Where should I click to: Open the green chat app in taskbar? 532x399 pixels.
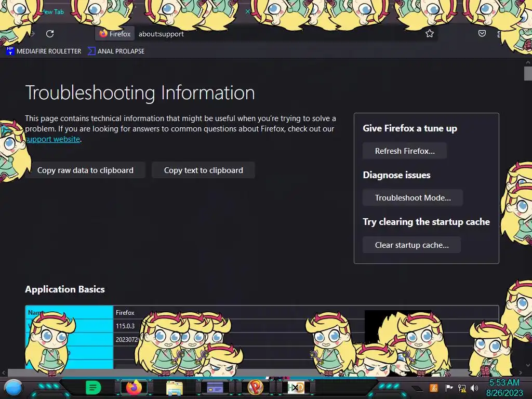tap(93, 388)
